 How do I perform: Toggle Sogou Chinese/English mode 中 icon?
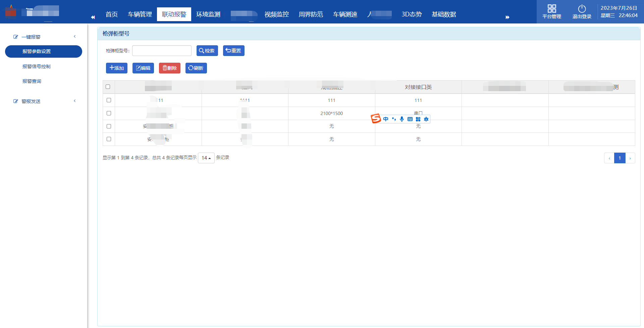click(386, 119)
